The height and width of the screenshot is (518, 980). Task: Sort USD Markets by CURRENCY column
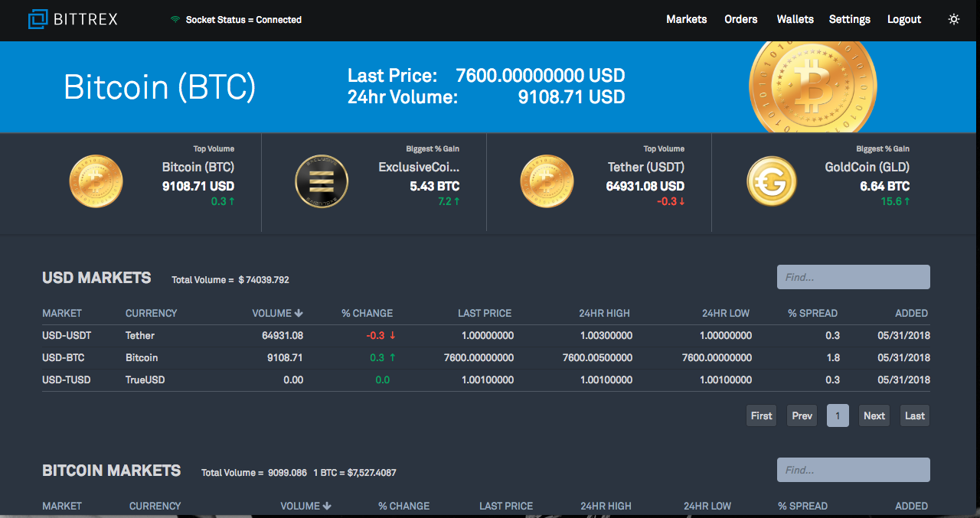tap(151, 313)
